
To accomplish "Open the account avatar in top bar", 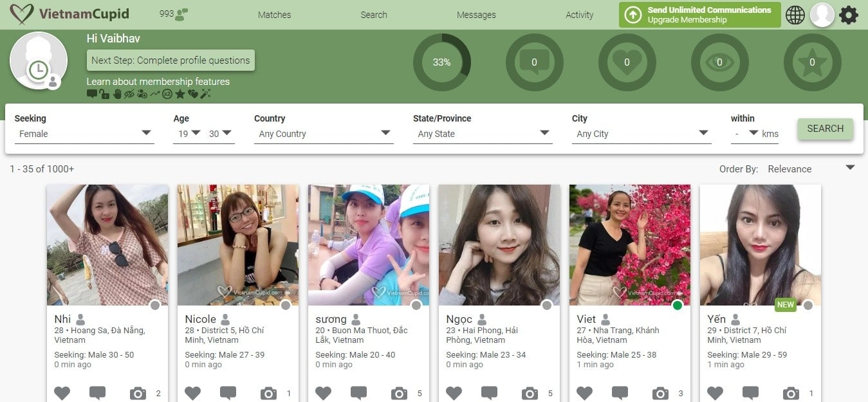I will [822, 15].
